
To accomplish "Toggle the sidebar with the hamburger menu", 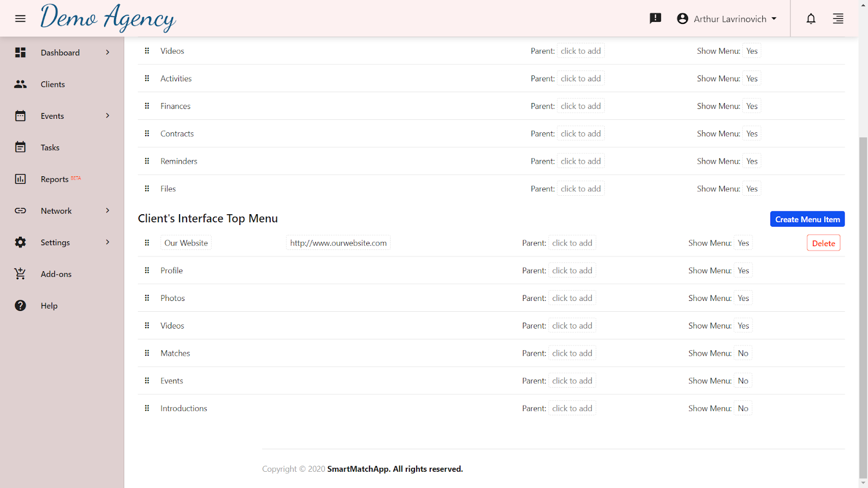I will (x=20, y=18).
